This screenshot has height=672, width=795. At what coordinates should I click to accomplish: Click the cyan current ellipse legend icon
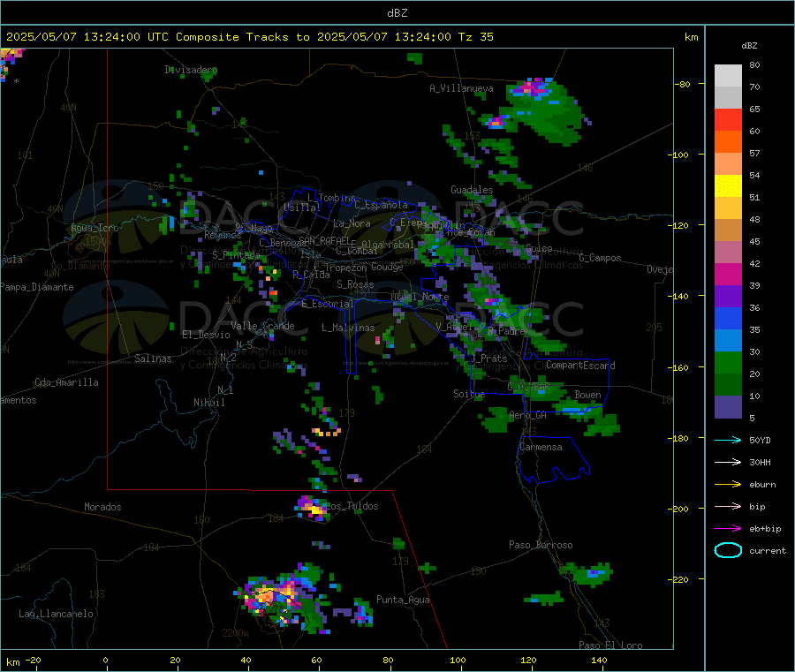tap(728, 550)
